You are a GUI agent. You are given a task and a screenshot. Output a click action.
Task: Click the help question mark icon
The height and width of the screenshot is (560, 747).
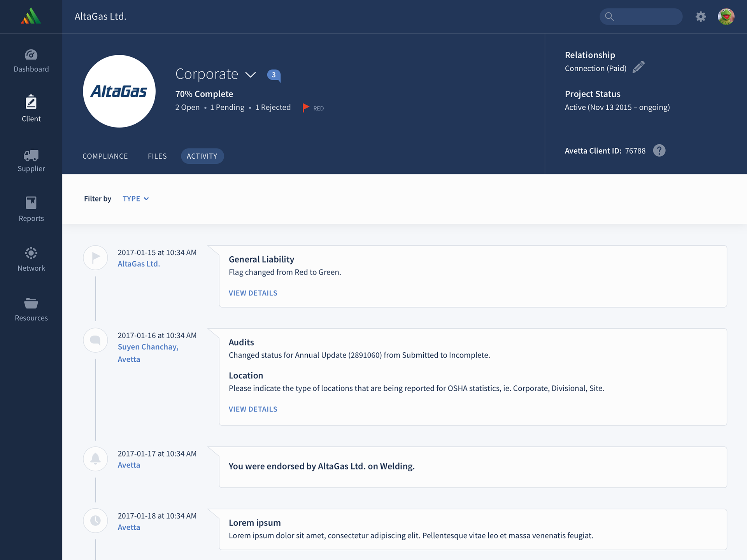[x=659, y=150]
